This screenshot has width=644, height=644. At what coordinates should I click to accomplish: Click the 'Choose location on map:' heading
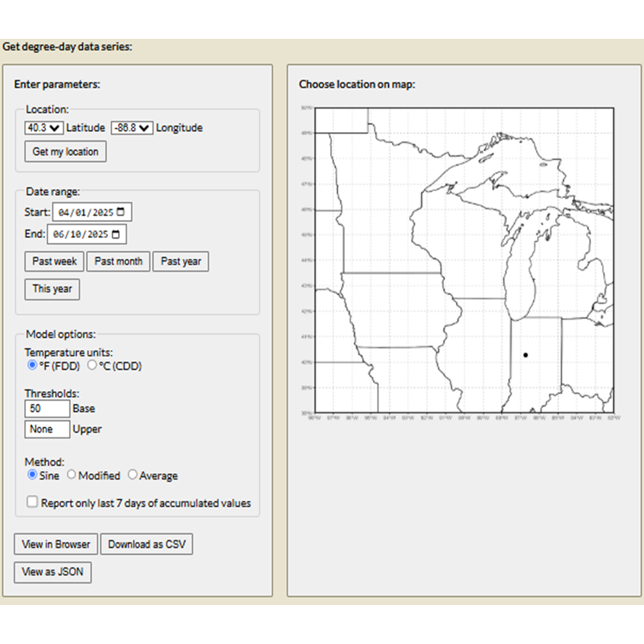(357, 85)
